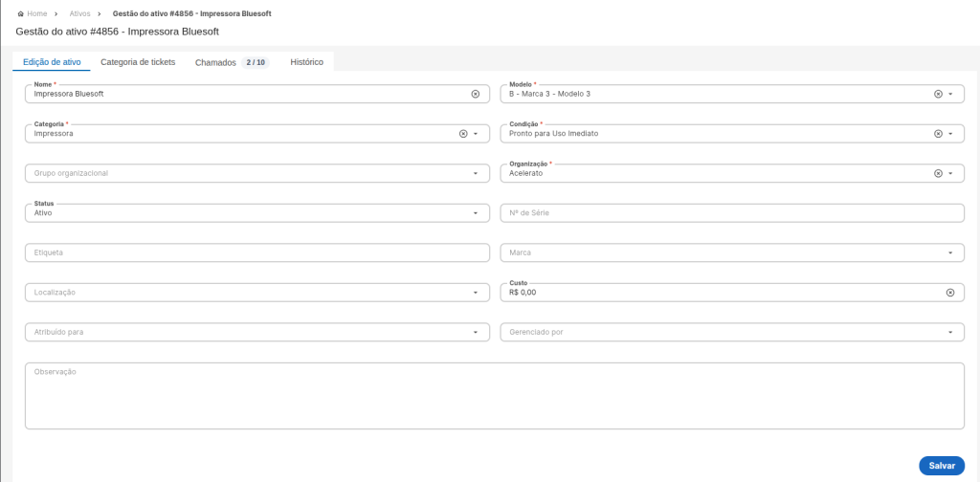Click the Acelerato organization value

pyautogui.click(x=526, y=173)
